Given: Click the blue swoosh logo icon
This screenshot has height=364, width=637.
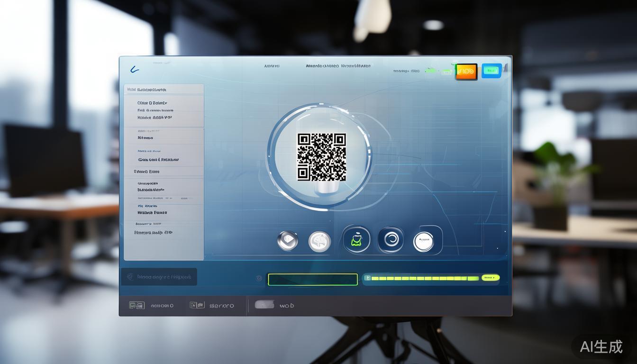Looking at the screenshot, I should 134,70.
